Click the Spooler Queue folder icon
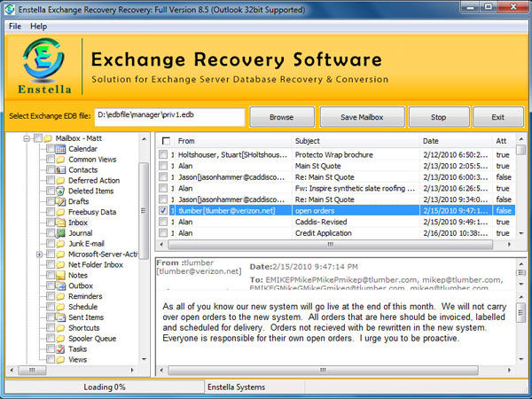Image resolution: width=532 pixels, height=399 pixels. tap(60, 339)
